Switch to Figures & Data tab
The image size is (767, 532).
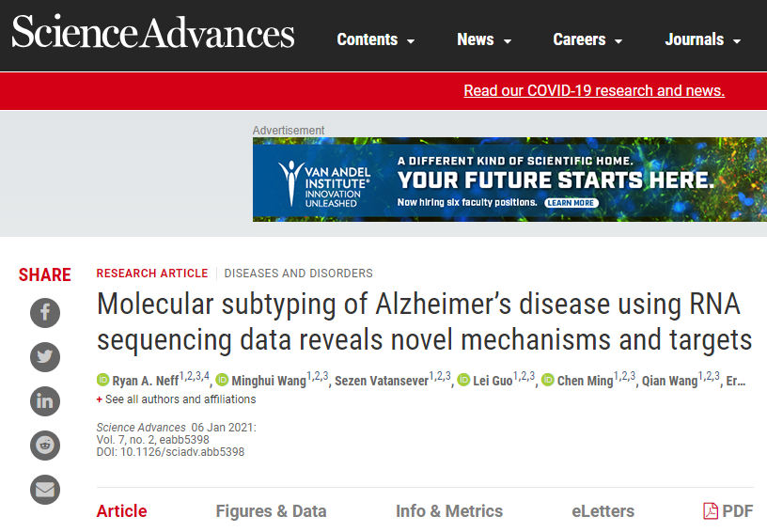pyautogui.click(x=271, y=511)
